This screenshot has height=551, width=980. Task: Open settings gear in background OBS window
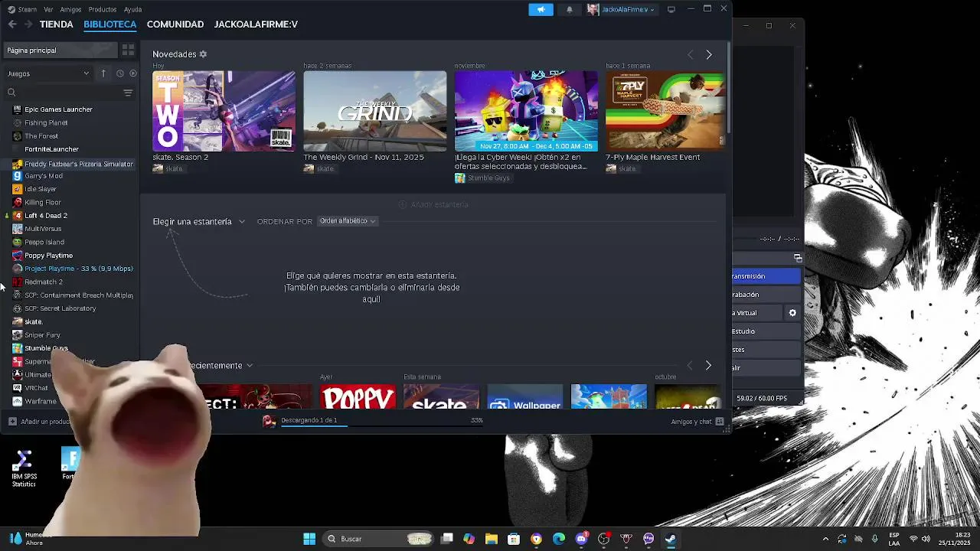pyautogui.click(x=792, y=313)
